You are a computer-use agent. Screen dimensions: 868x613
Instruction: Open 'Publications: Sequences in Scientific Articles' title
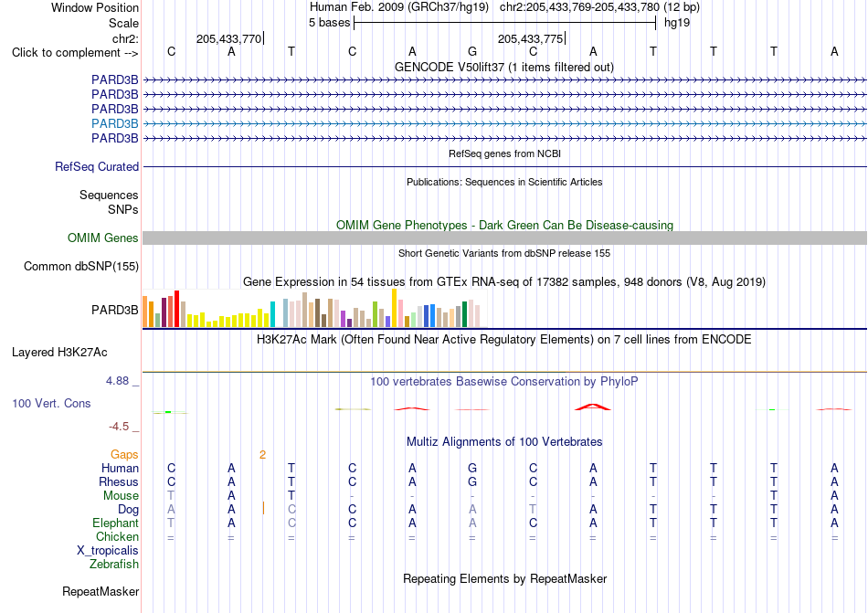point(504,182)
